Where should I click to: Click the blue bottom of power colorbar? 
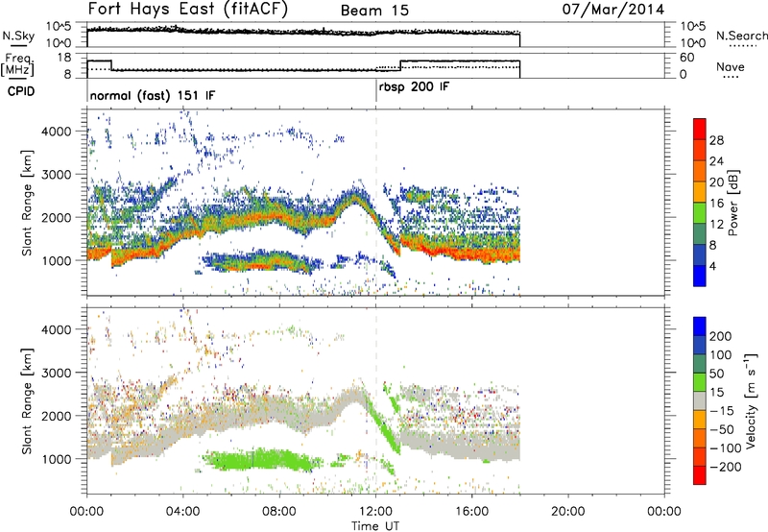[700, 276]
